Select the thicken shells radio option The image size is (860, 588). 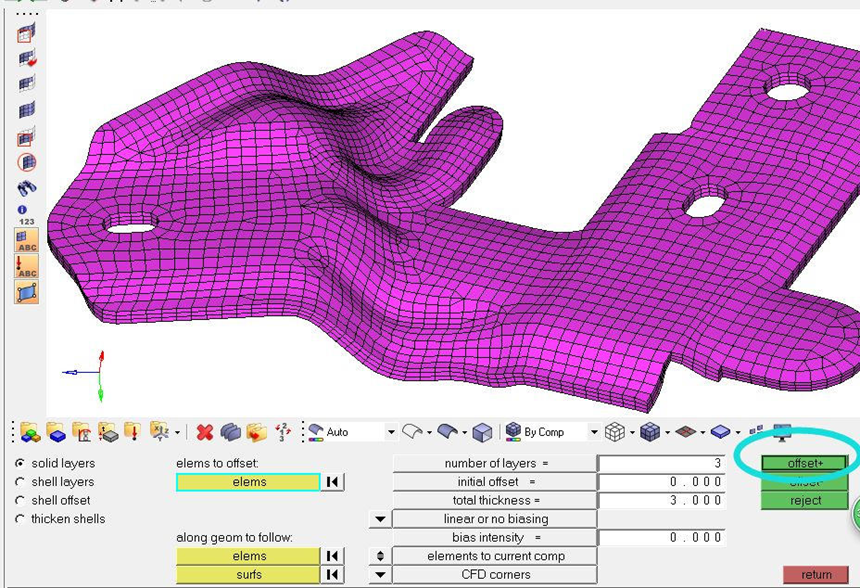(x=20, y=519)
